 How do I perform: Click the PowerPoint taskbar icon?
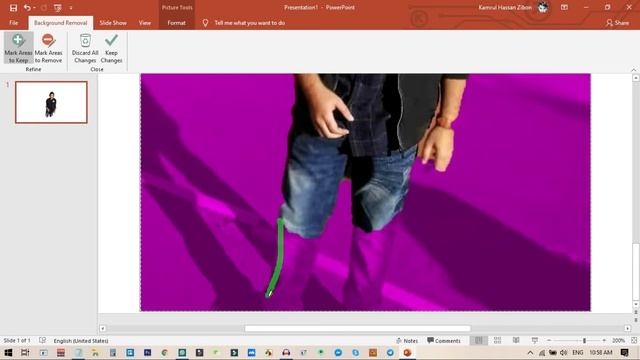(407, 353)
